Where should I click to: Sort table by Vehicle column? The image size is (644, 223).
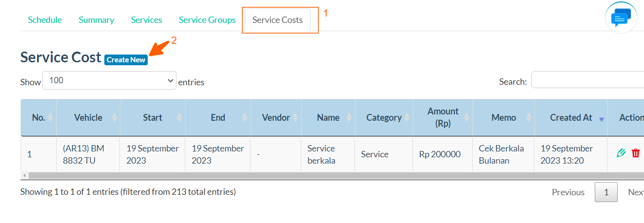88,117
